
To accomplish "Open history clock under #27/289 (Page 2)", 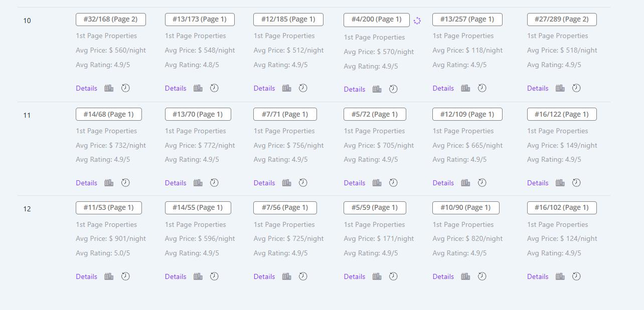I will click(x=576, y=88).
